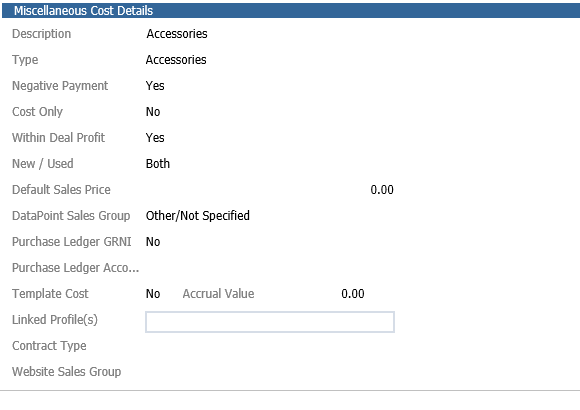
Task: Click the Template Cost value No
Action: tap(153, 294)
